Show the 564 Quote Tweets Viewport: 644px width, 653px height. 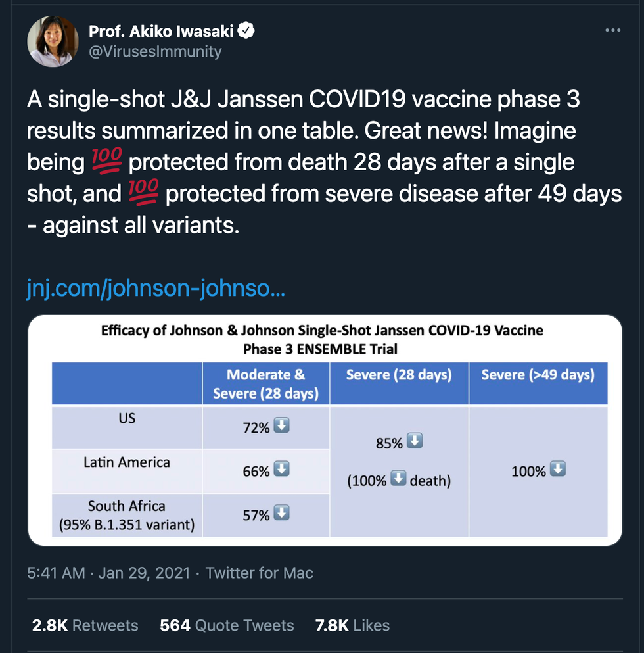227,625
